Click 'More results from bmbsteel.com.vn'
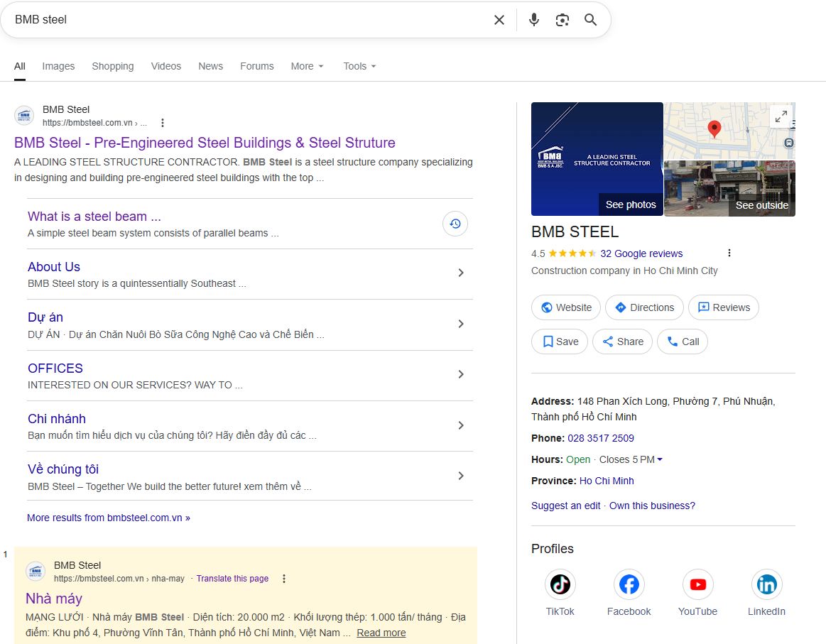Viewport: 826px width, 644px height. coord(108,518)
